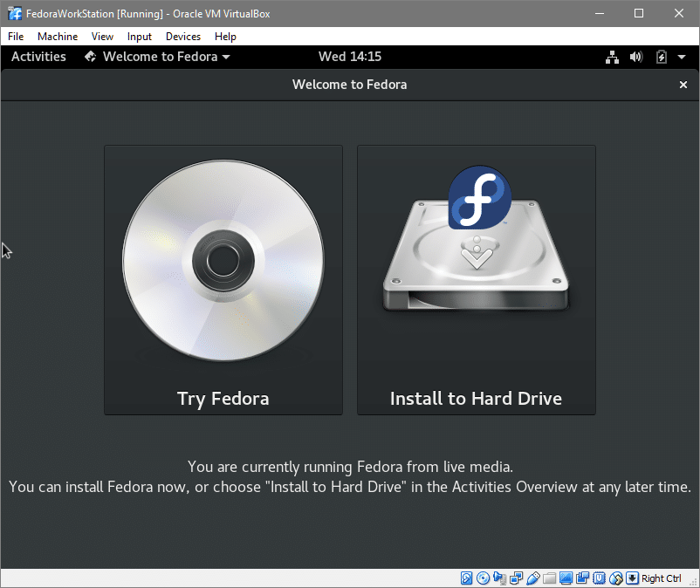Open the system menu dropdown arrow

coord(682,57)
